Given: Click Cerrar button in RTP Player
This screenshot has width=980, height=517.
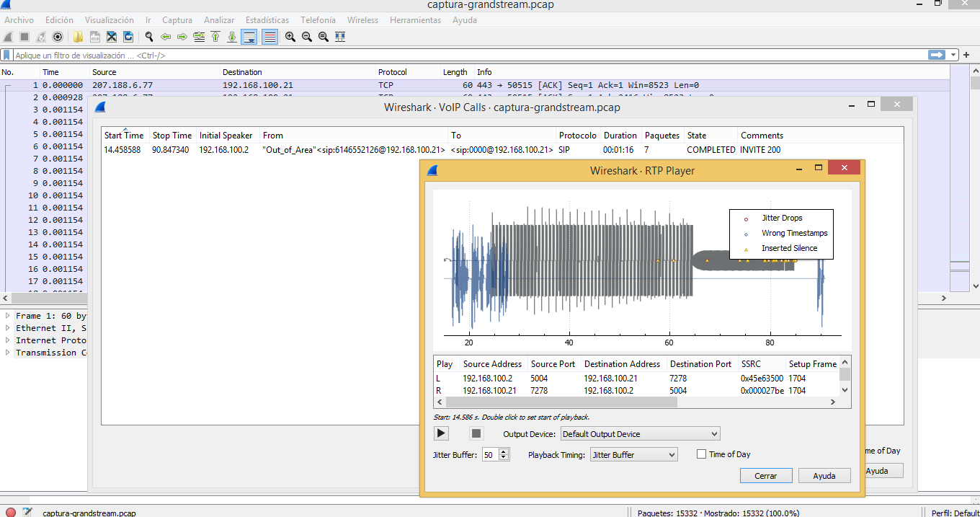Looking at the screenshot, I should coord(766,476).
